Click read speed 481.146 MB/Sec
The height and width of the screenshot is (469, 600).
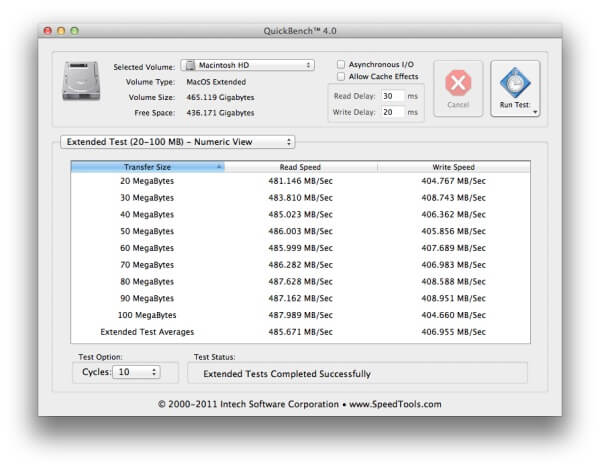click(x=300, y=181)
